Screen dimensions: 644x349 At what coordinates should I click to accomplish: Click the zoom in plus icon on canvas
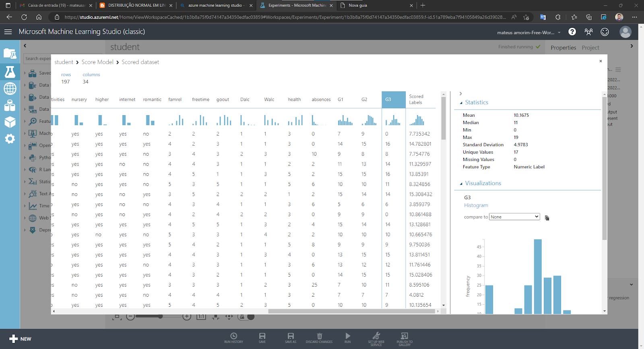(187, 317)
